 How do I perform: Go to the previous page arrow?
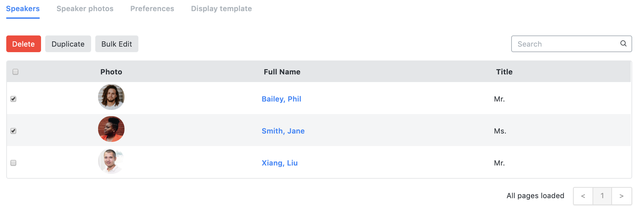pyautogui.click(x=583, y=196)
